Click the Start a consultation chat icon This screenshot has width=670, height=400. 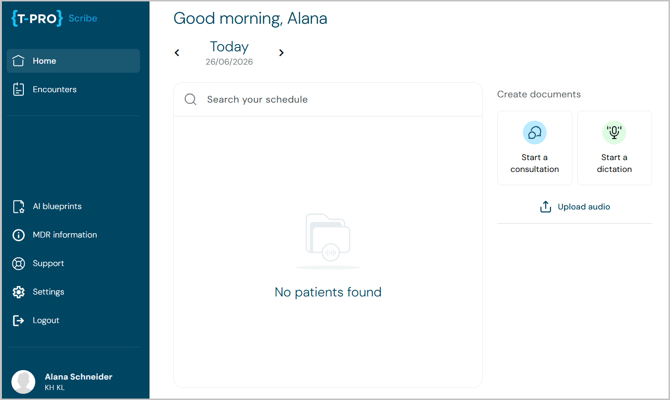pyautogui.click(x=535, y=132)
